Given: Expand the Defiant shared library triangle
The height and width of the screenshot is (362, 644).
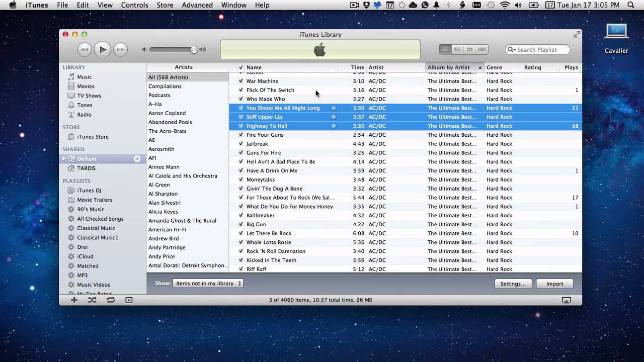Looking at the screenshot, I should pos(64,159).
